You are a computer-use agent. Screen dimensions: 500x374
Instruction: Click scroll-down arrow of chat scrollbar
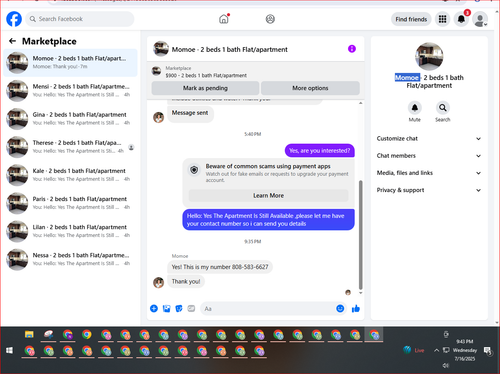tap(360, 293)
